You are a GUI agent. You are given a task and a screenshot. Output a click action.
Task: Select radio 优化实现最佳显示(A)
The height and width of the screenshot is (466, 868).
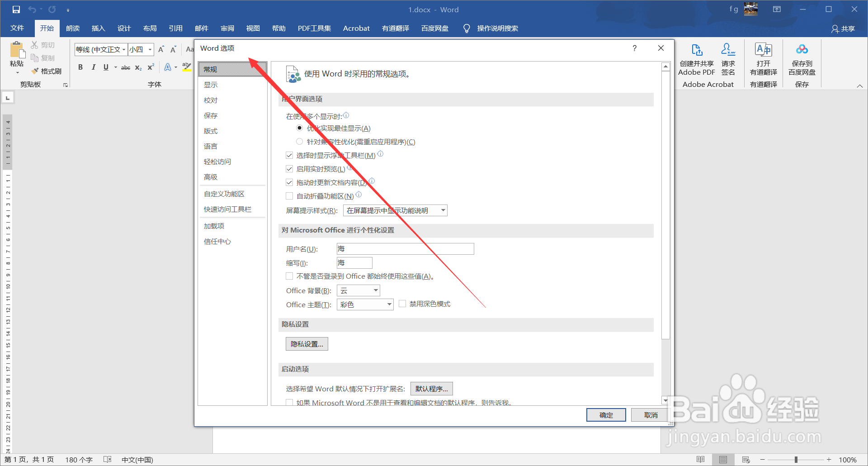[x=299, y=128]
